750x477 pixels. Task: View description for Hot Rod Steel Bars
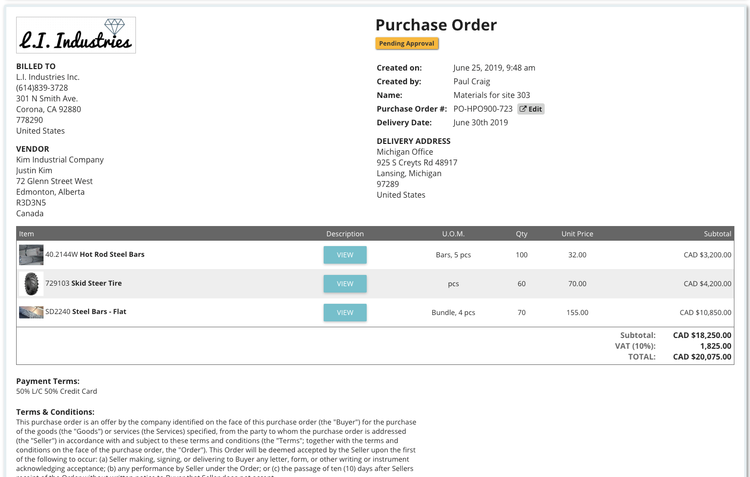(x=345, y=255)
